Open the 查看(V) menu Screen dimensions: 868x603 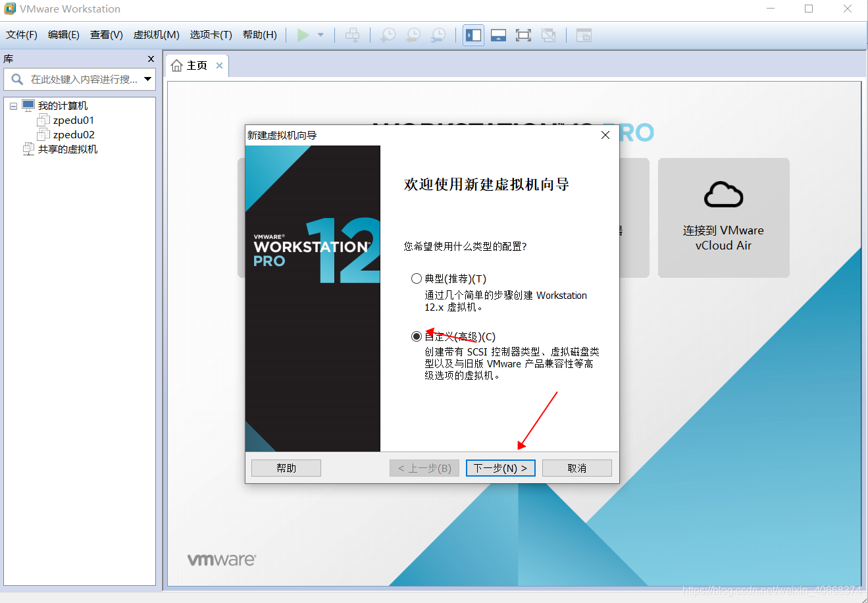pyautogui.click(x=107, y=35)
